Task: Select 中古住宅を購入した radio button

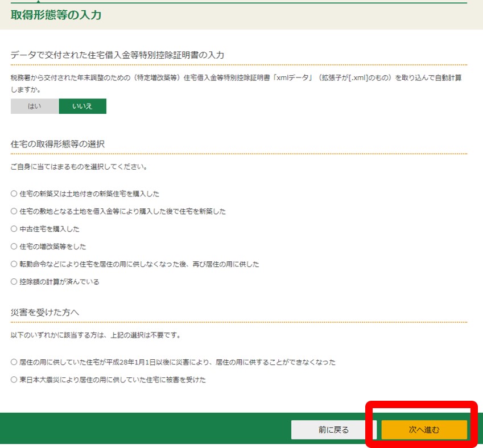Action: click(14, 229)
